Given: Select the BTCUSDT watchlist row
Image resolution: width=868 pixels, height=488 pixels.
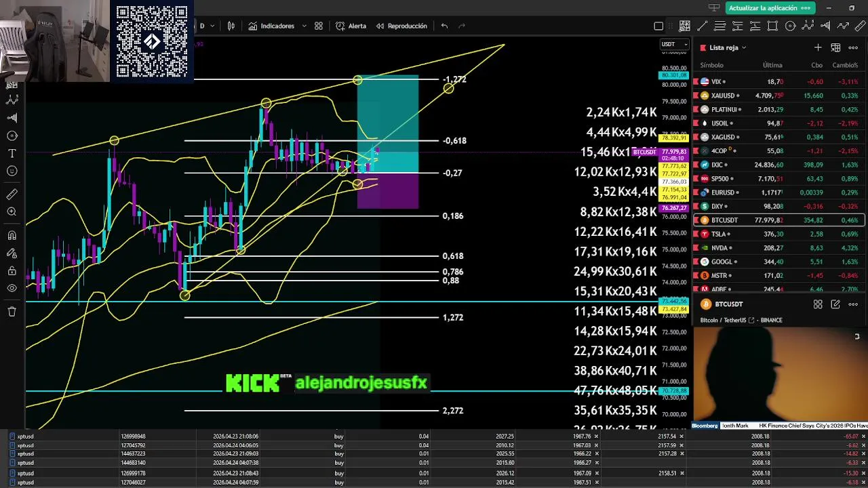Looking at the screenshot, I should pyautogui.click(x=778, y=220).
